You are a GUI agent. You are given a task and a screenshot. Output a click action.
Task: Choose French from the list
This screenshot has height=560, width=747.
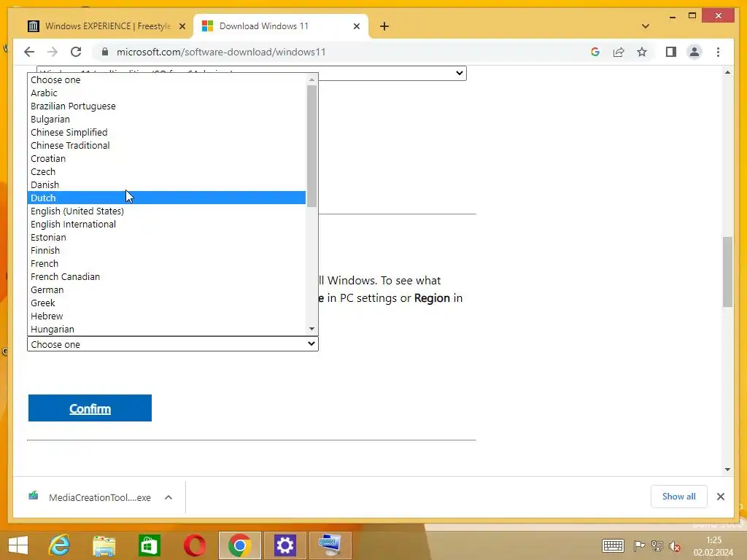(166, 262)
